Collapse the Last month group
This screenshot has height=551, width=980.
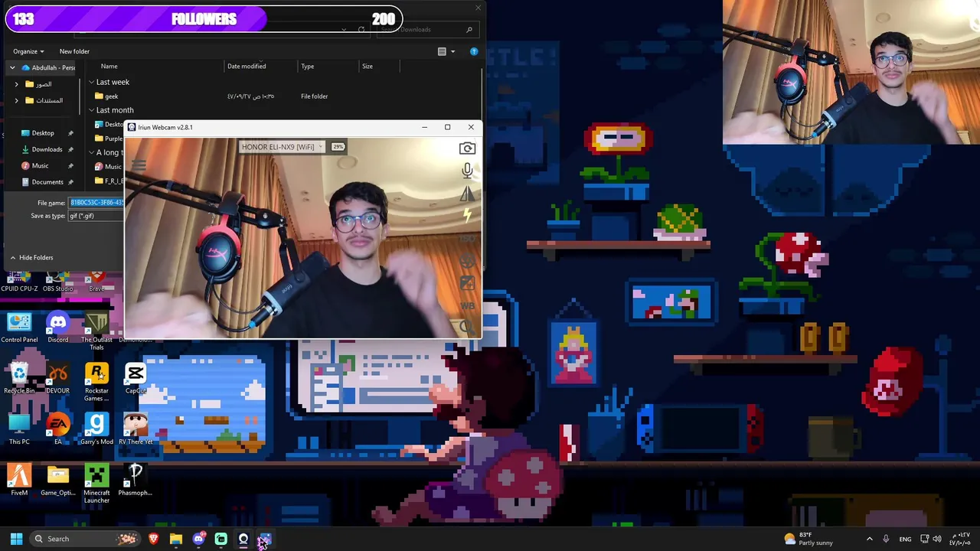91,110
